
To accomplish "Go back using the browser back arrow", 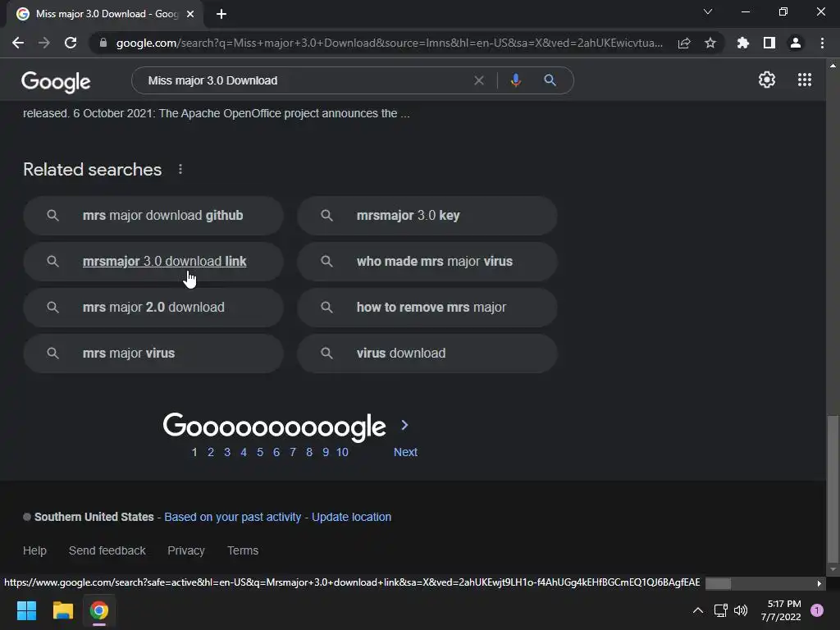I will pos(18,43).
